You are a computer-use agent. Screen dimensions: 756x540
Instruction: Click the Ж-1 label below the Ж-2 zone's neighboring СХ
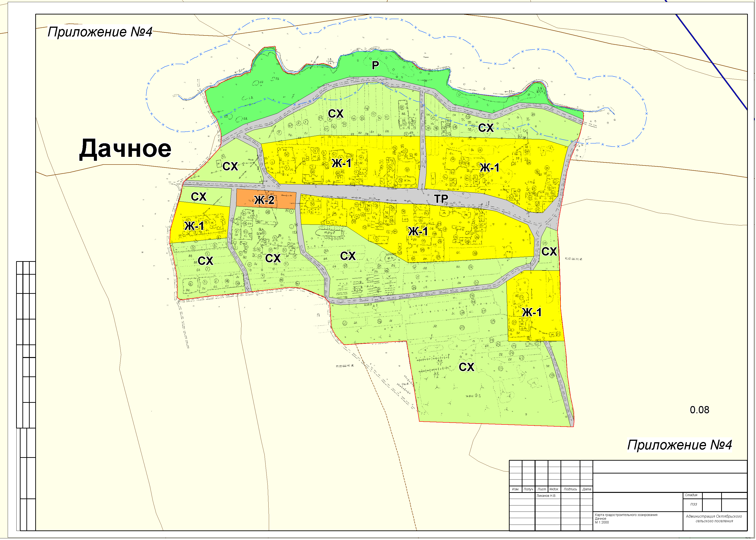[194, 226]
